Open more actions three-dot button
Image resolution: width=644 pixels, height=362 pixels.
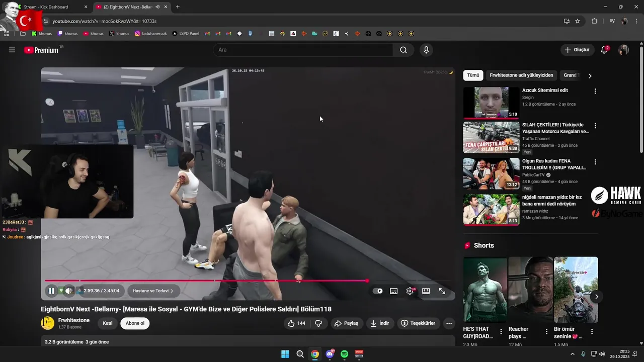[449, 323]
